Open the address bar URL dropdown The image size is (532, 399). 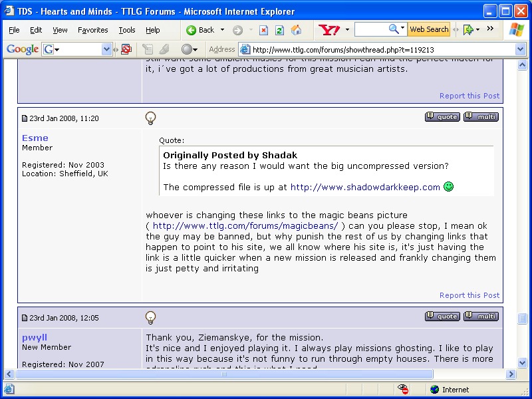click(520, 49)
